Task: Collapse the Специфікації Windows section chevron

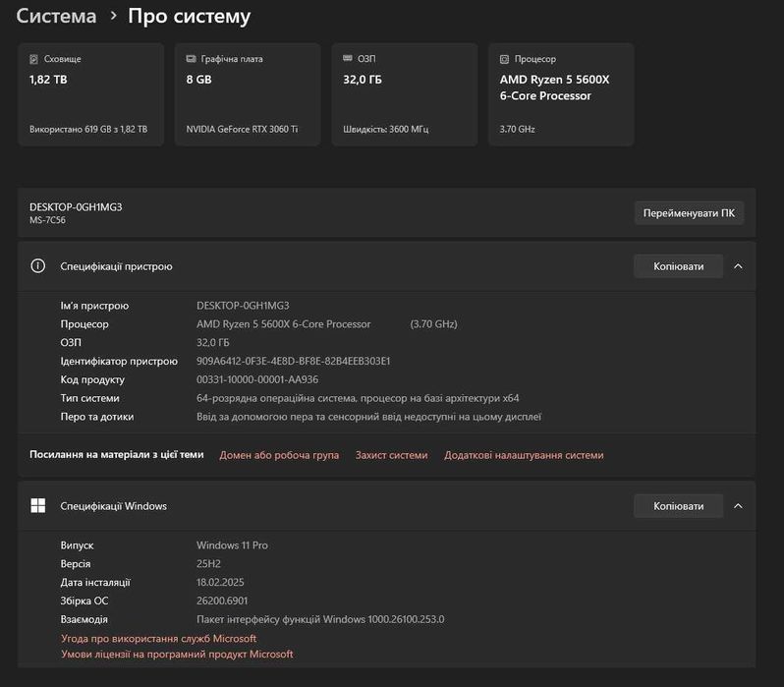Action: (738, 506)
